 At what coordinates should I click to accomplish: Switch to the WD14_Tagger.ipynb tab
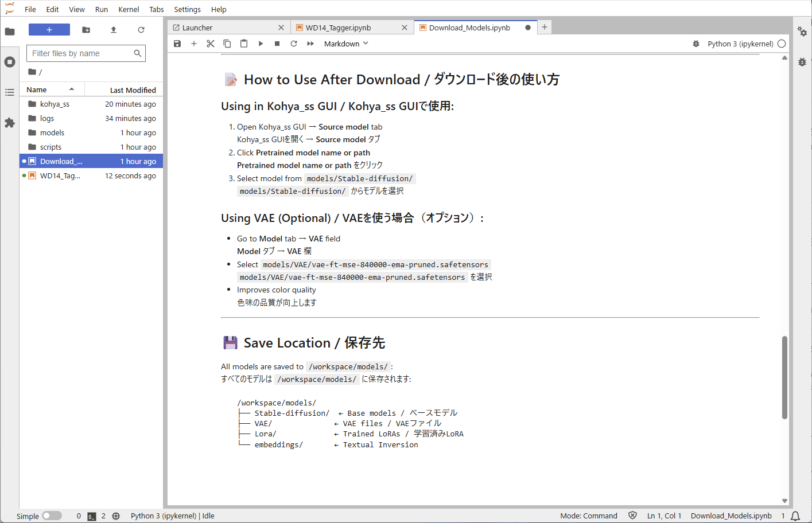click(x=338, y=28)
